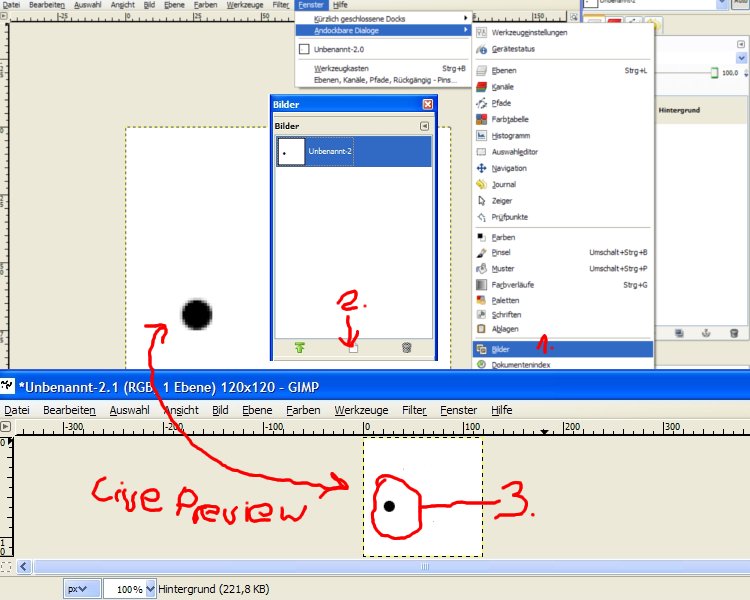The height and width of the screenshot is (600, 750).
Task: Choose the Ebenen, Kanäle, Pfade dock entry
Action: [383, 80]
